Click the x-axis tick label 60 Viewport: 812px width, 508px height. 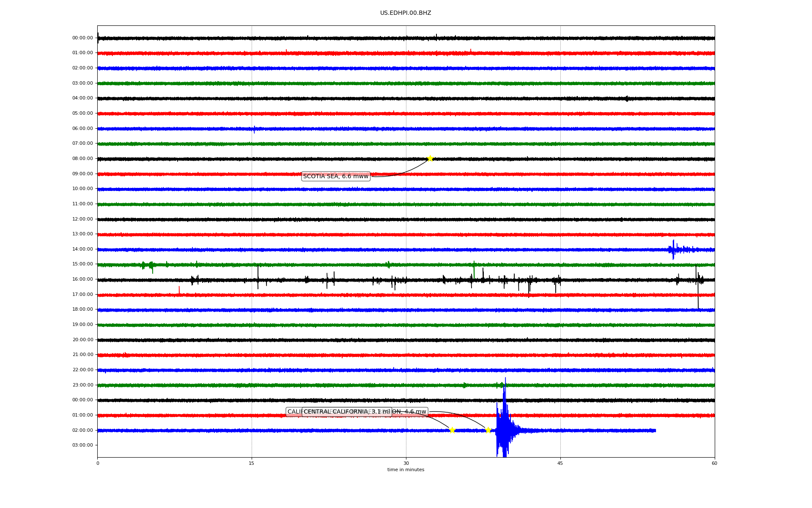714,463
